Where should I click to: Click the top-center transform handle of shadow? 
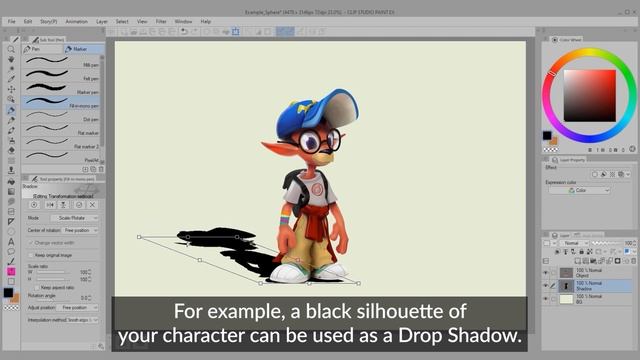187,237
